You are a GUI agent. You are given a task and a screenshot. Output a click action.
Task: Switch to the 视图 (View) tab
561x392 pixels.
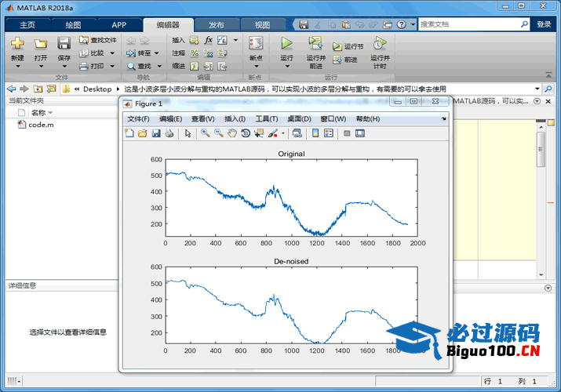click(262, 24)
